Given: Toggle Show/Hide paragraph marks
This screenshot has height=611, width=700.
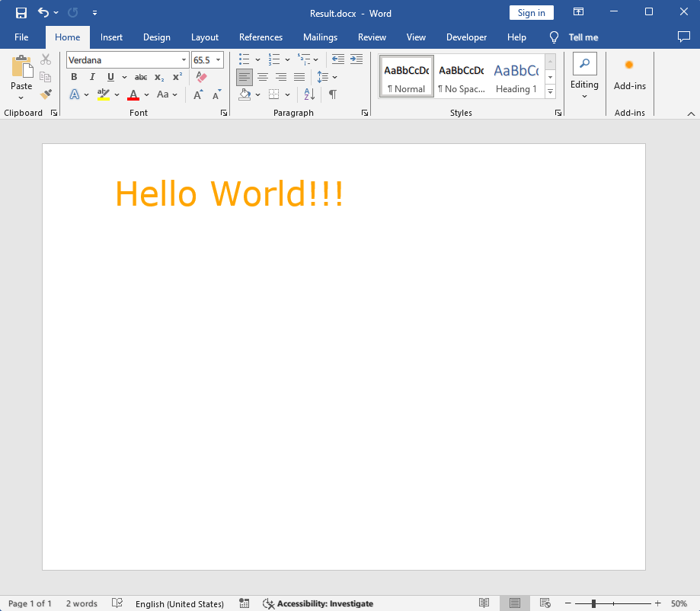Looking at the screenshot, I should [332, 94].
